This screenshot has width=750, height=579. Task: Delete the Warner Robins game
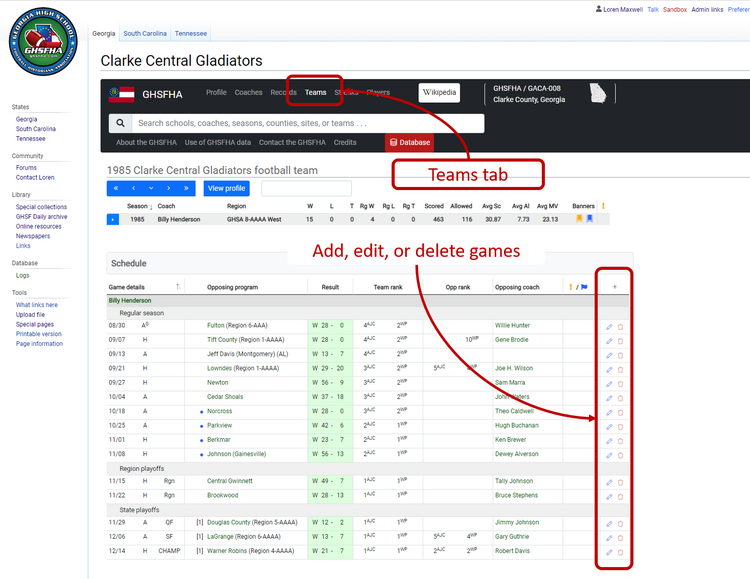point(620,552)
